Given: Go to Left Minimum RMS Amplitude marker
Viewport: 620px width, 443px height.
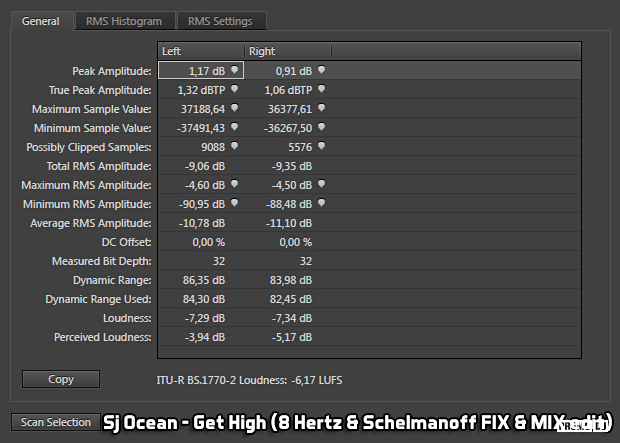Looking at the screenshot, I should click(234, 203).
